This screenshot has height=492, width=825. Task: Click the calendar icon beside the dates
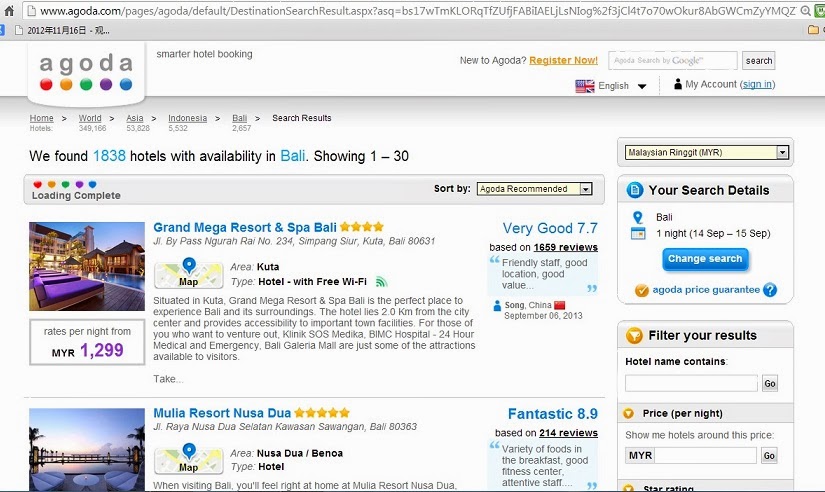(x=638, y=233)
